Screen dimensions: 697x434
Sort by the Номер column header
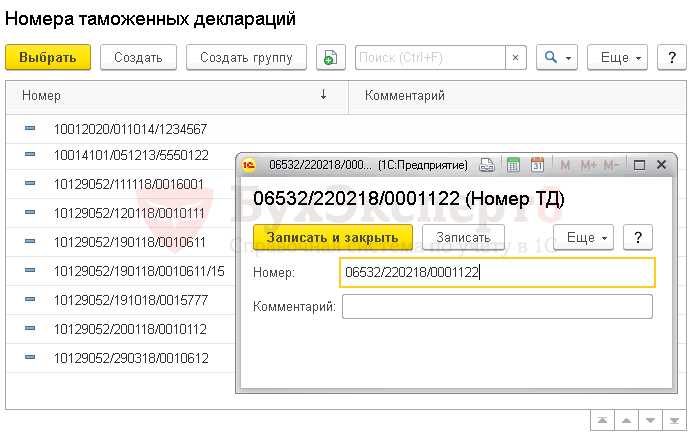click(x=177, y=96)
